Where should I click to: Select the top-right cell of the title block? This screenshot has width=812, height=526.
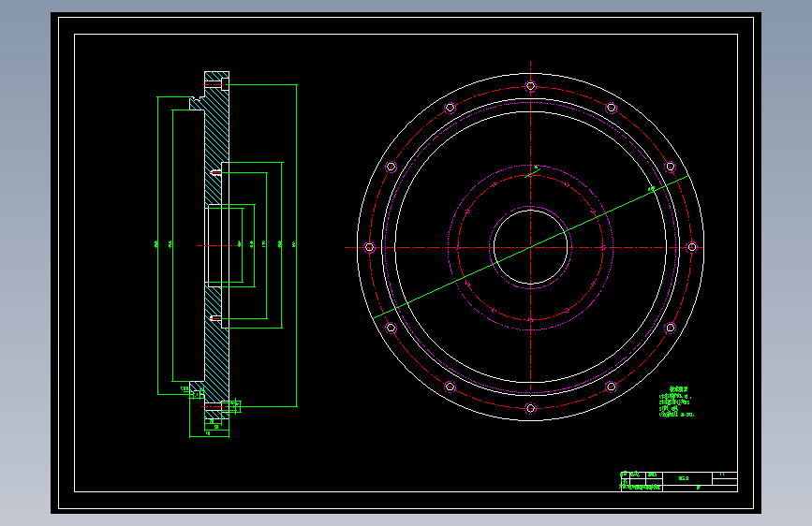coord(725,475)
